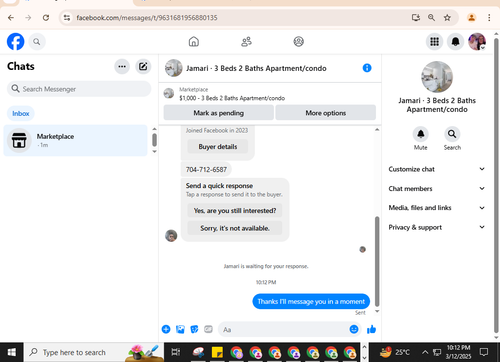Viewport: 500px width, 362px height.
Task: Click the Search Messenger field
Action: click(x=79, y=89)
